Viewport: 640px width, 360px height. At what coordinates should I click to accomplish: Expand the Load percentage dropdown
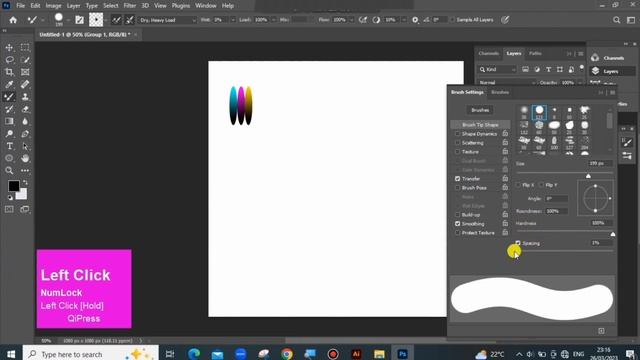click(273, 20)
